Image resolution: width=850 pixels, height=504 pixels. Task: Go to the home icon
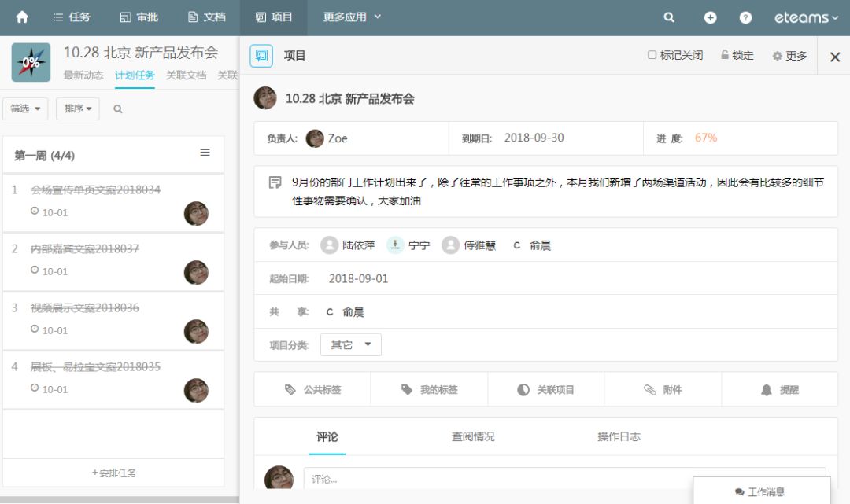point(22,17)
